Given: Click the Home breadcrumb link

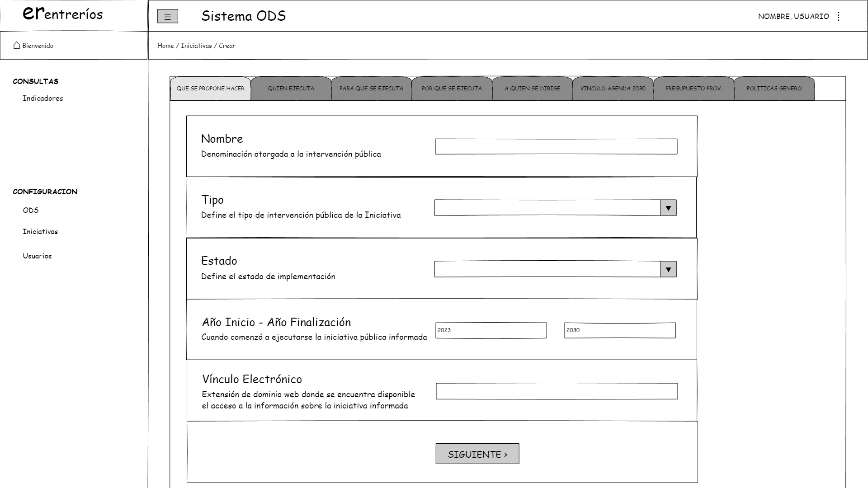Looking at the screenshot, I should coord(165,46).
